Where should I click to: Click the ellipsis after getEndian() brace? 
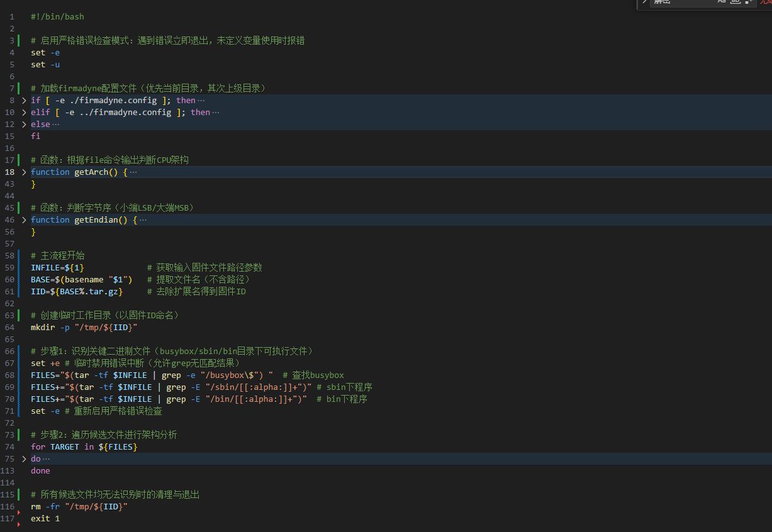pos(143,220)
